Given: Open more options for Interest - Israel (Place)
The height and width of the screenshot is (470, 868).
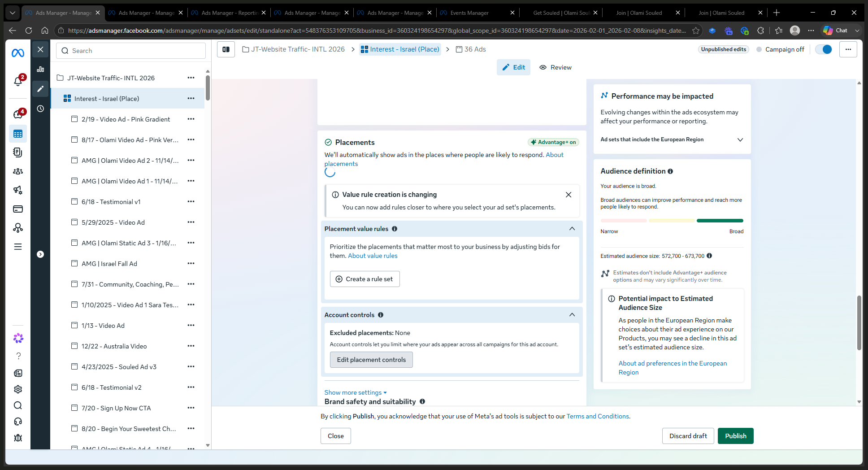Looking at the screenshot, I should (191, 99).
